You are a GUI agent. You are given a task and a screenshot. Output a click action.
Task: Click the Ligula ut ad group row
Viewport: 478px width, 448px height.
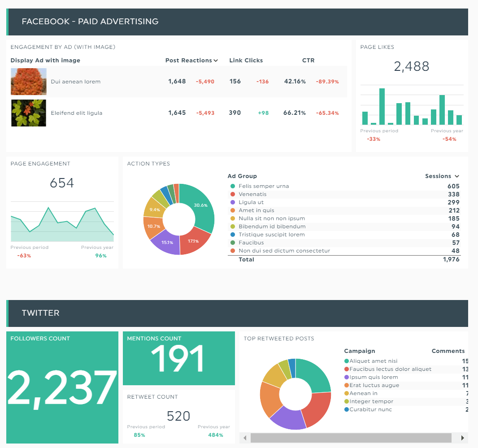click(x=344, y=202)
